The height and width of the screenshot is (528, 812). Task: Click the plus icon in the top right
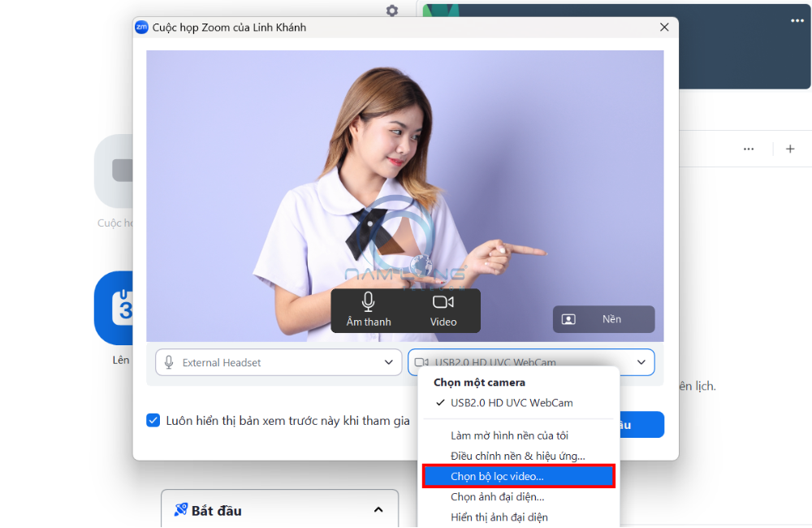(789, 149)
